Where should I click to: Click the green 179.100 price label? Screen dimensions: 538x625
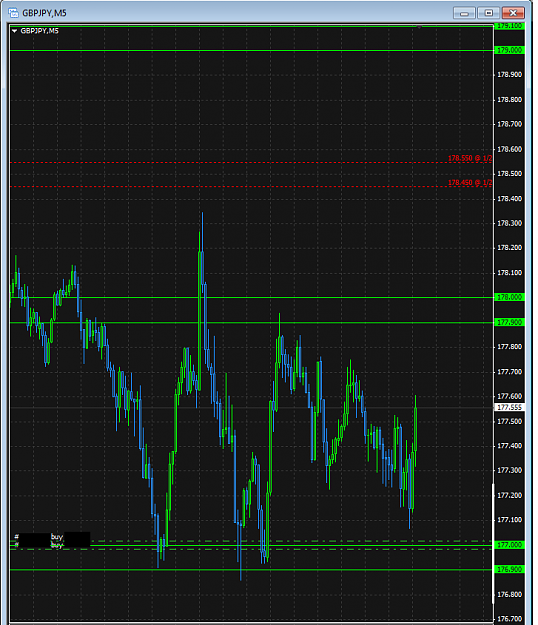[510, 26]
